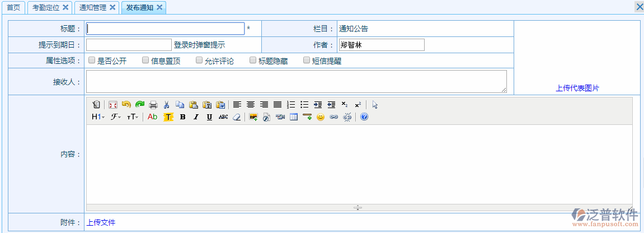The image size is (644, 233).
Task: Switch to the 通知管理 tab
Action: tap(92, 7)
